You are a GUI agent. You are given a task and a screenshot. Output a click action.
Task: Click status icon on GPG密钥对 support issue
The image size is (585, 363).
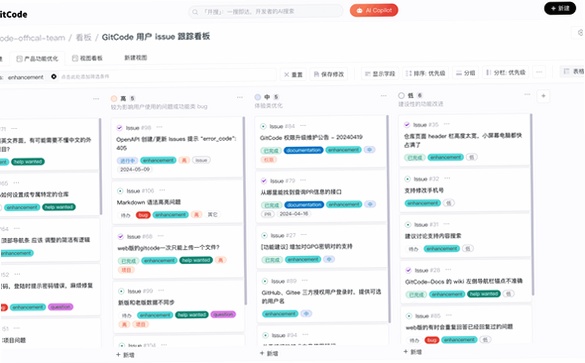264,235
